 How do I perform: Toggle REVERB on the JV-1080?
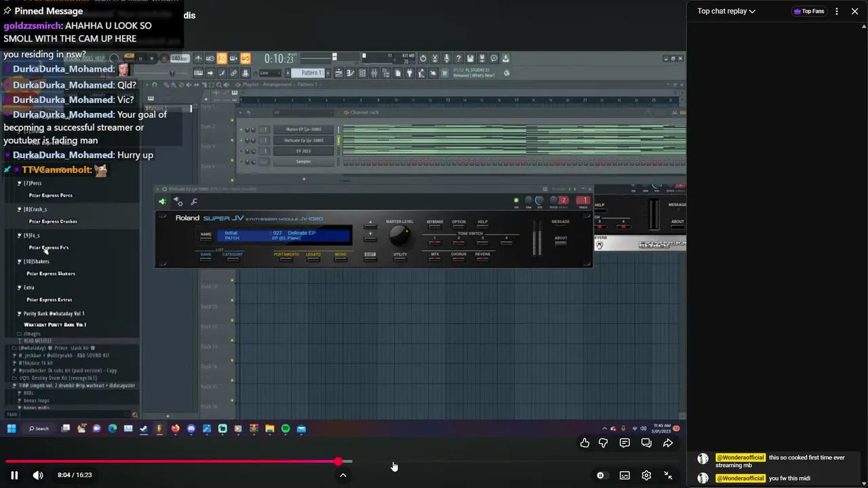[x=482, y=260]
